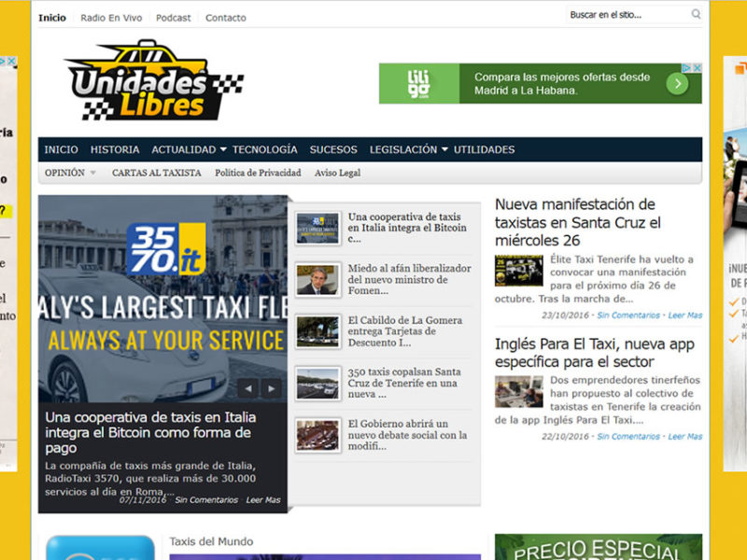Open 'Inglés Para El Taxi' article headline
Viewport: 747px width, 560px height.
coord(595,353)
